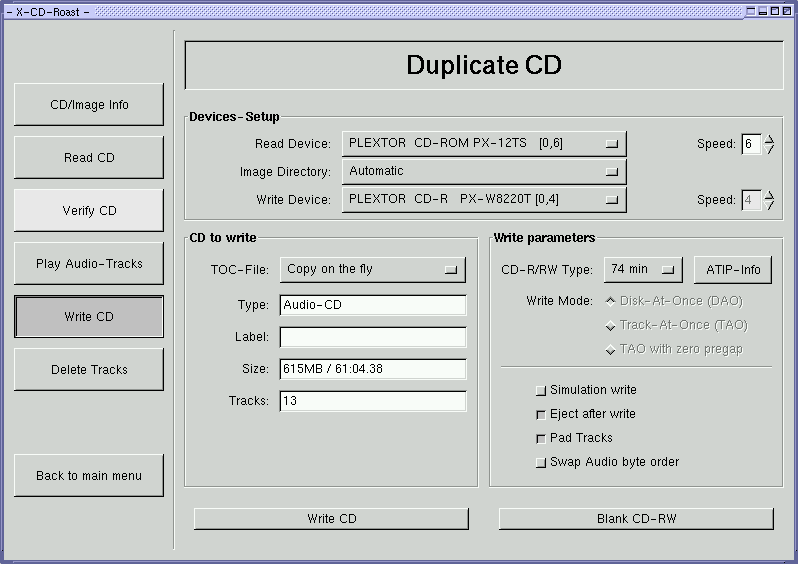Click Delete Tracks sidebar button
Image resolution: width=798 pixels, height=564 pixels.
pyautogui.click(x=89, y=370)
